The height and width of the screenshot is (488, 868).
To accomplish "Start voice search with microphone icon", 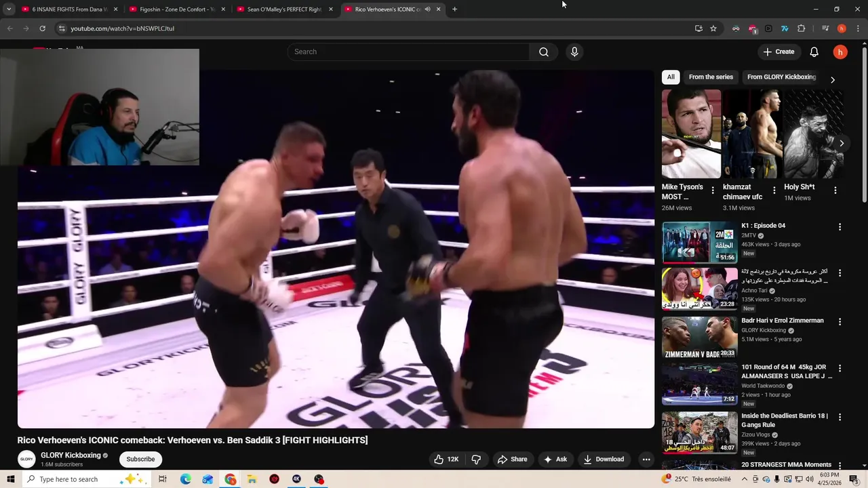I will coord(574,52).
